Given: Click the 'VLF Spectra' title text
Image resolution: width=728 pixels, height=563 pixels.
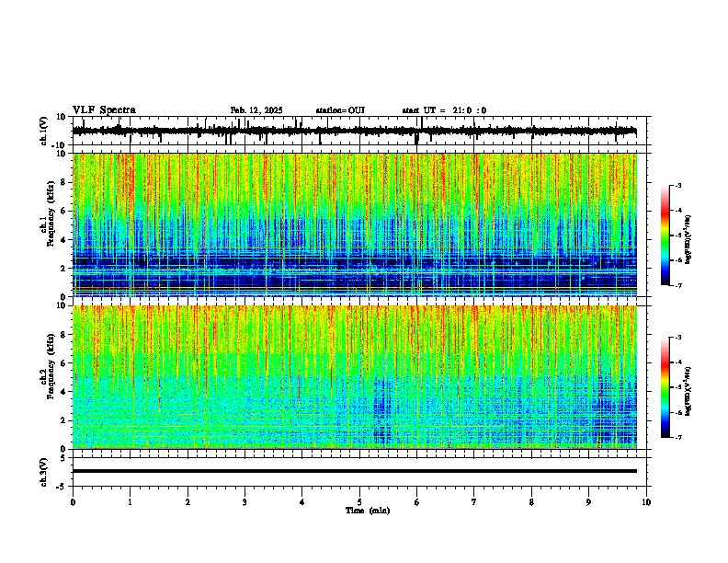Looking at the screenshot, I should (104, 110).
